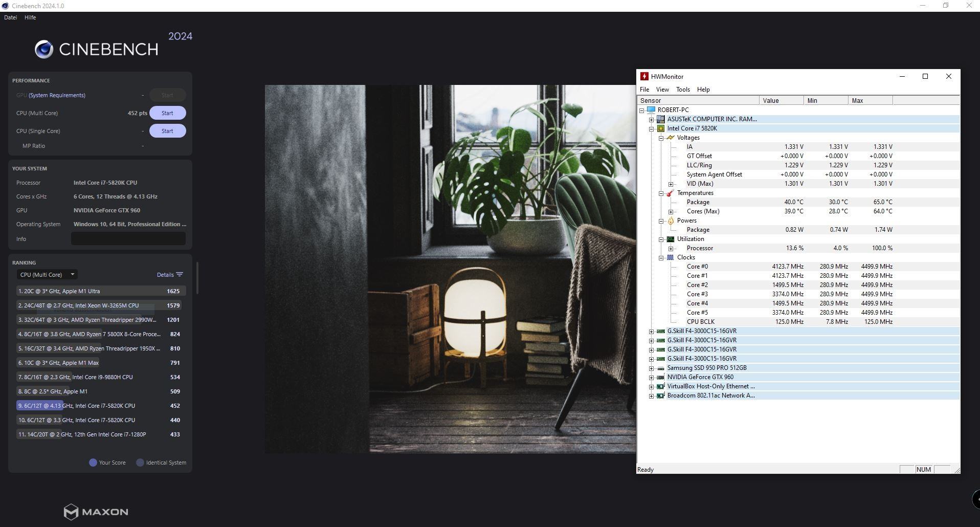The image size is (980, 527).
Task: Expand the Processor utilization row
Action: click(671, 248)
